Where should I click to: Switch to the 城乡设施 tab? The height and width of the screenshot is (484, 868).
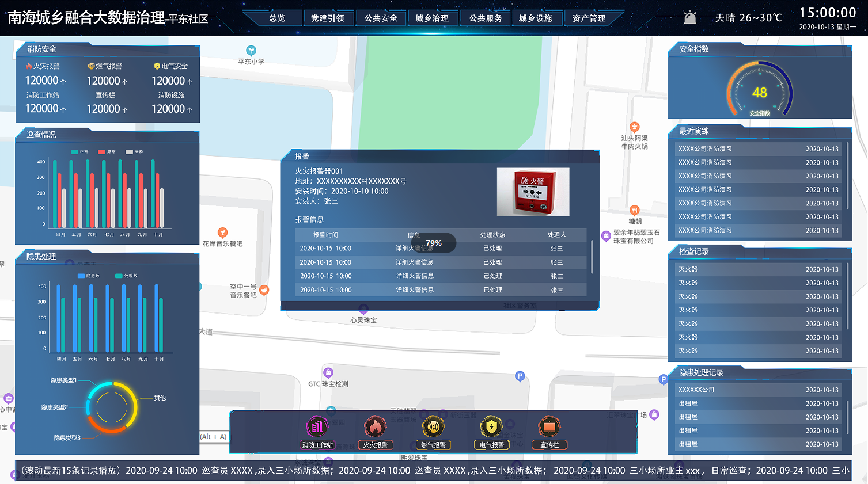tap(536, 18)
